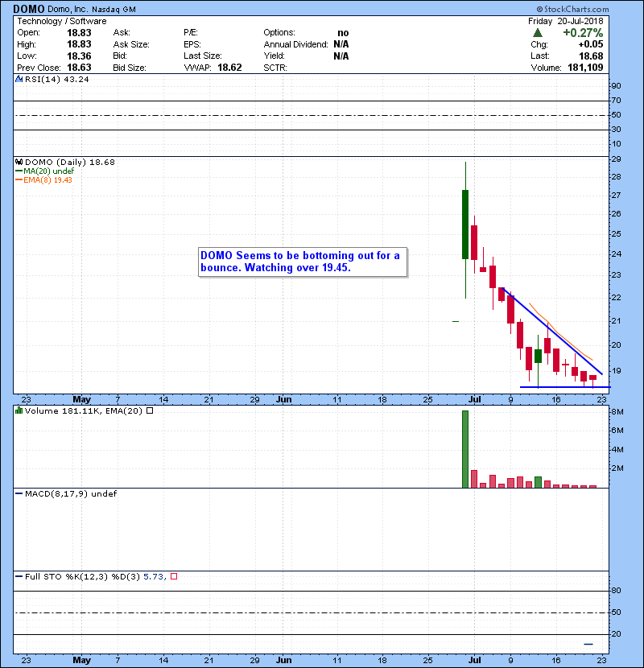The height and width of the screenshot is (668, 644).
Task: Click the 'DOMO Seems to be bottoming out' annotation
Action: 302,262
